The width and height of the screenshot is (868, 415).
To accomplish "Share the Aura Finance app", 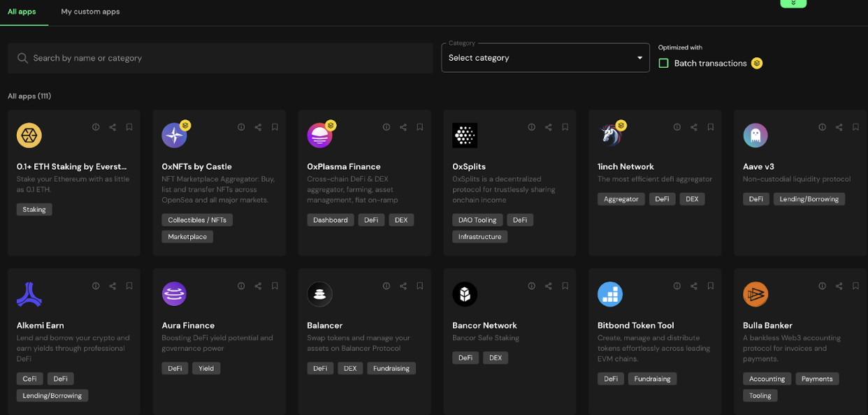I will [x=258, y=286].
